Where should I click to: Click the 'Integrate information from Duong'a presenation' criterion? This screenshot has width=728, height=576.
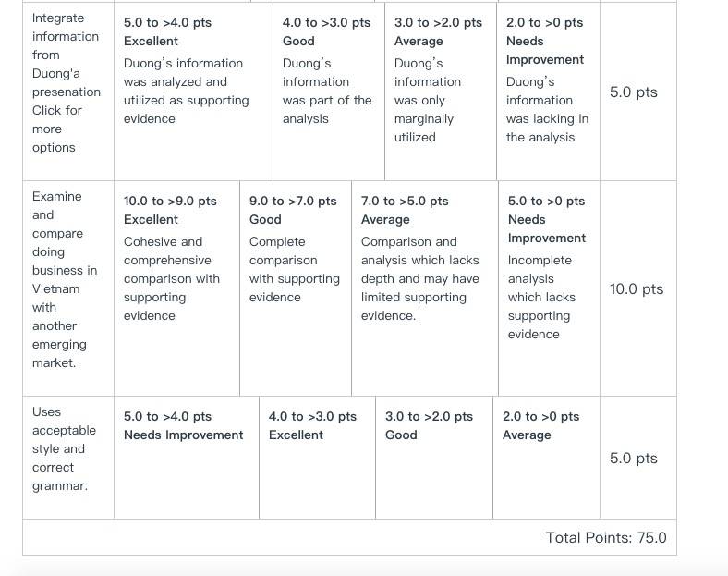click(66, 55)
